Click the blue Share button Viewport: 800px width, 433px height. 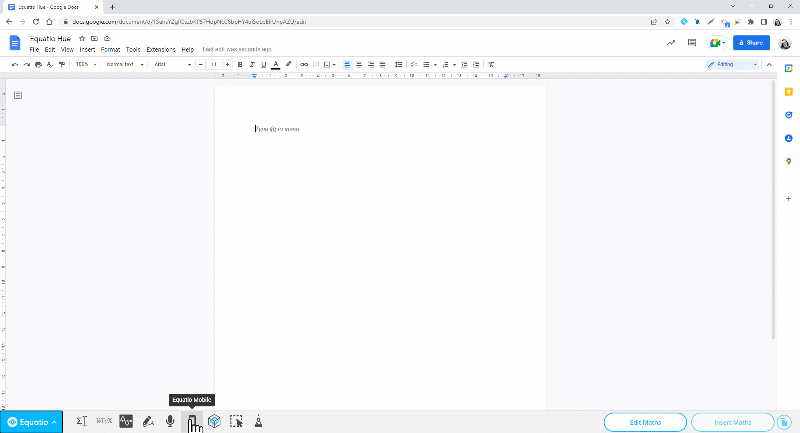(x=751, y=43)
